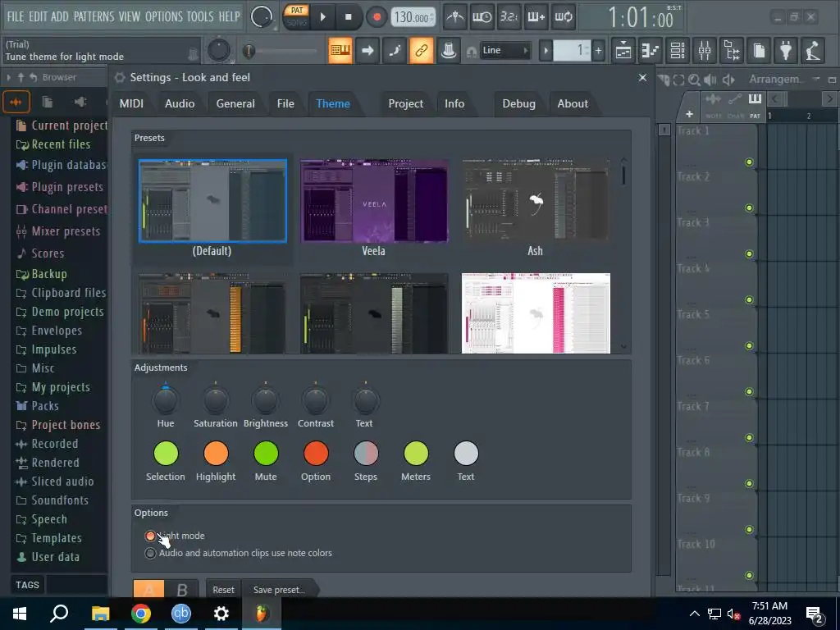Toggle the countdown before recording icon
The image size is (840, 630).
pyautogui.click(x=509, y=17)
